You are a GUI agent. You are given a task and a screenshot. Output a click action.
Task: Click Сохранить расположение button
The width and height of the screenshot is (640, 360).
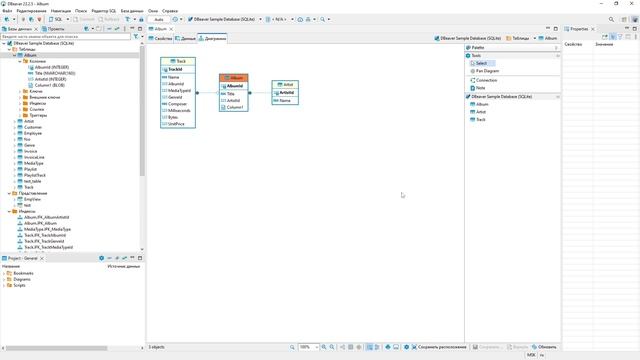[x=439, y=347]
